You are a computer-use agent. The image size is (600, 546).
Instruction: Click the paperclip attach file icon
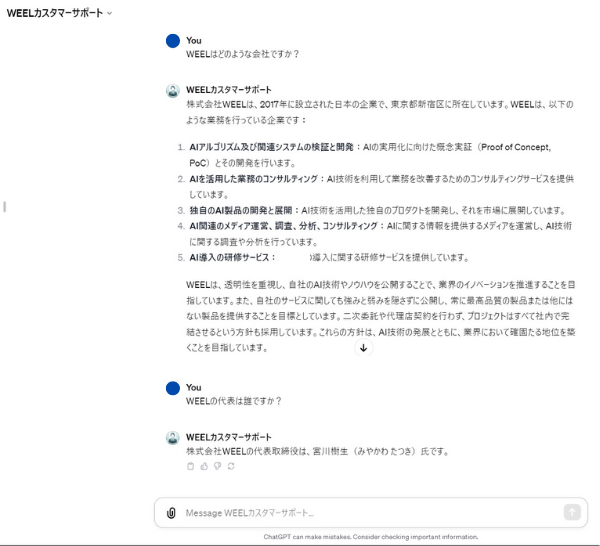click(171, 513)
